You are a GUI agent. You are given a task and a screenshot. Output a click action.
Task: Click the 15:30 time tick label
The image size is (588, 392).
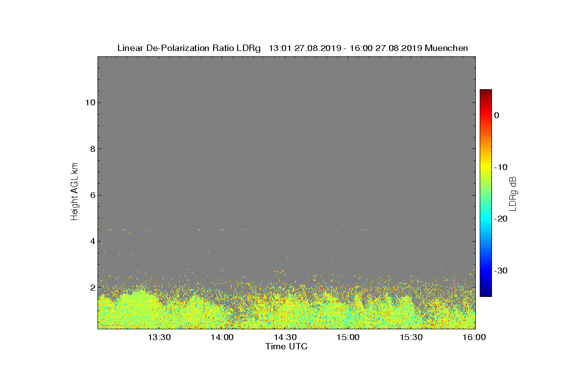tap(412, 337)
